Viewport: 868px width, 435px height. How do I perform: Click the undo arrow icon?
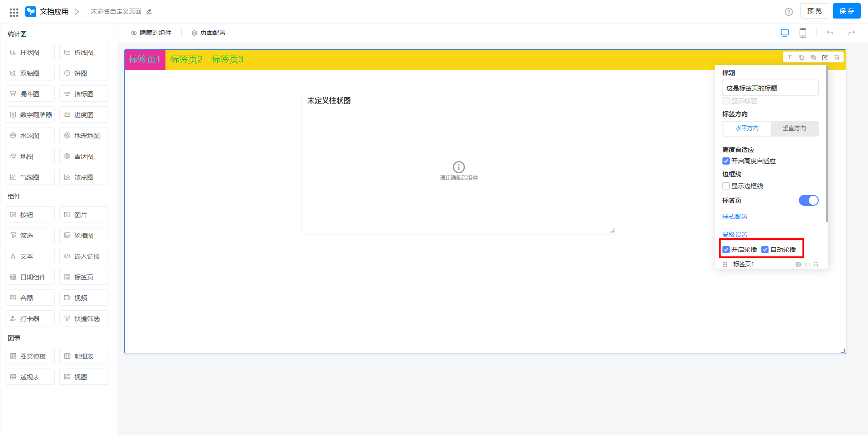tap(830, 33)
